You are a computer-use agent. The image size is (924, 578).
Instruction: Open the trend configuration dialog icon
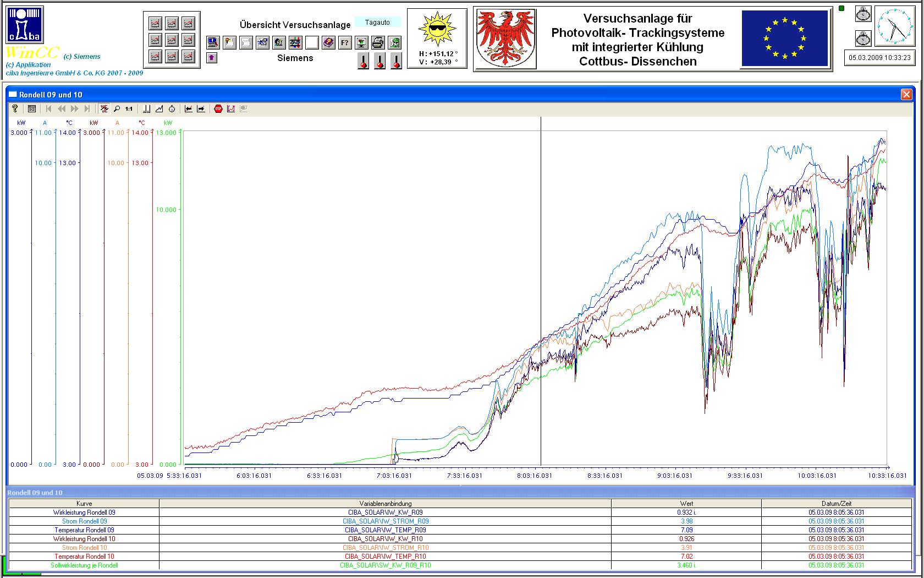pyautogui.click(x=32, y=109)
